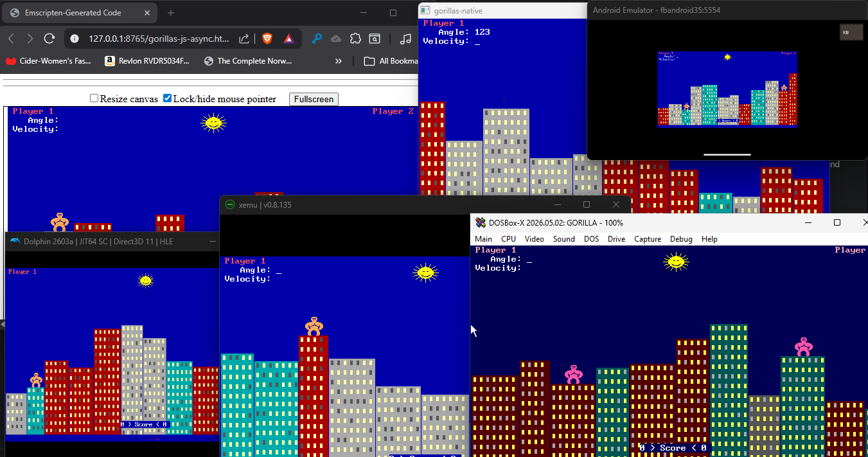Click the gorillas-native window icon
Viewport: 868px width, 457px height.
(425, 10)
